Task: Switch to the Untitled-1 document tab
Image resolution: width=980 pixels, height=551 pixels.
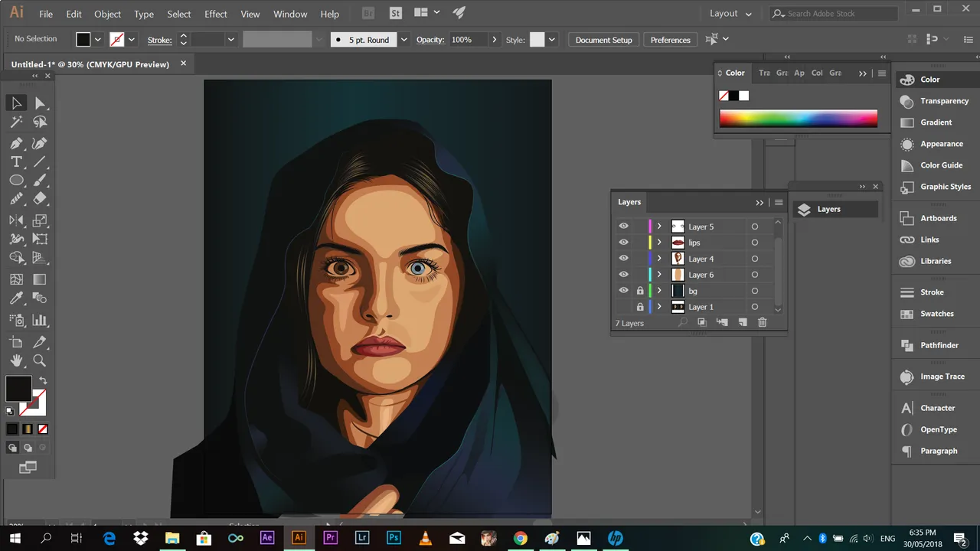Action: coord(90,64)
